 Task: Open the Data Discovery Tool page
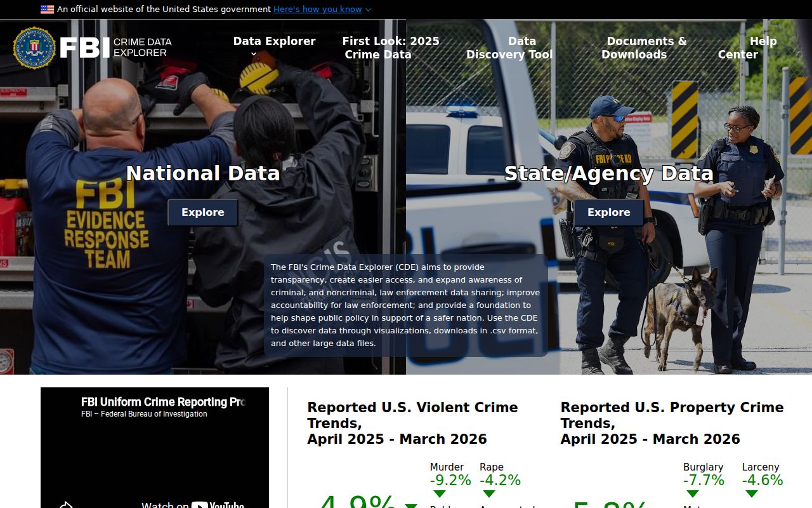point(509,48)
